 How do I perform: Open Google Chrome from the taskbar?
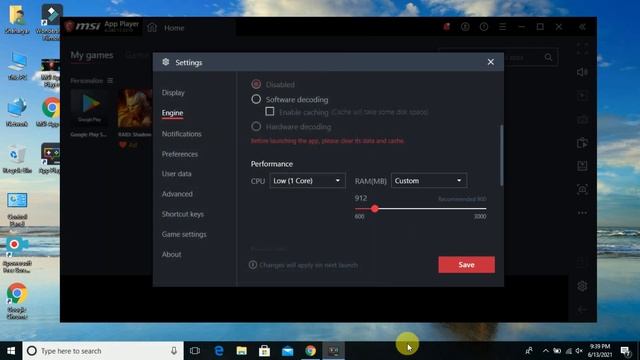tap(311, 351)
